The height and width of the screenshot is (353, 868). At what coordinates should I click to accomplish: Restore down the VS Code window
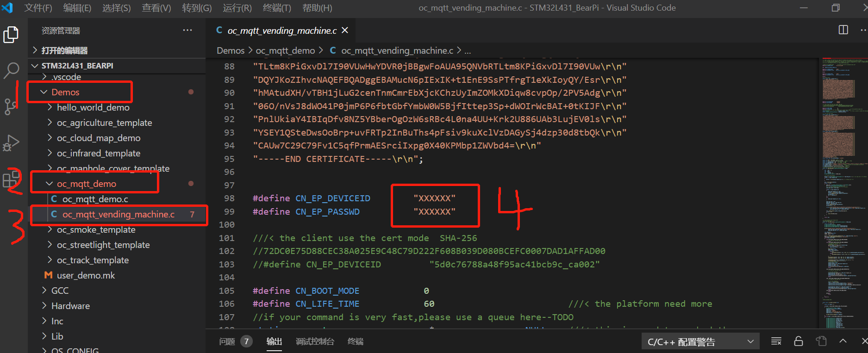click(x=836, y=8)
